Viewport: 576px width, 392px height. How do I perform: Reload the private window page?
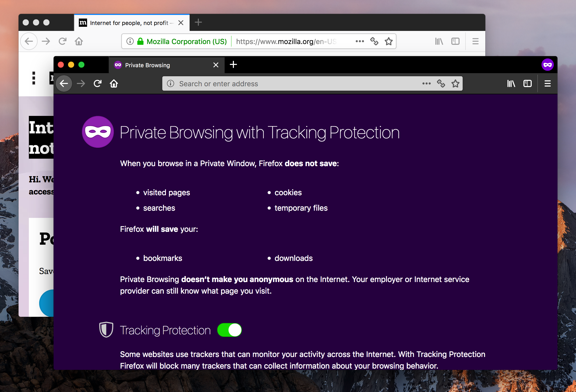[98, 83]
